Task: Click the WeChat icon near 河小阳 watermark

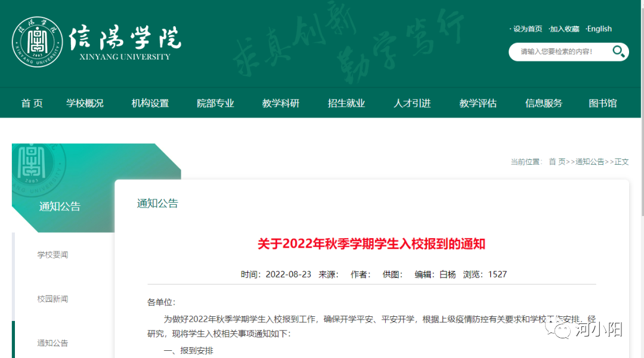Action: pyautogui.click(x=563, y=329)
